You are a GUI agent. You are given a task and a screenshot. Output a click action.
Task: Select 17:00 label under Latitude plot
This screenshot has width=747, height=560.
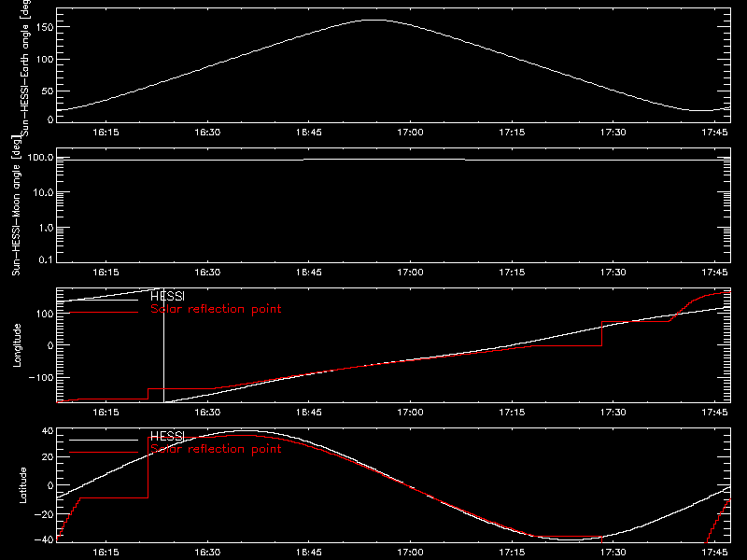410,552
